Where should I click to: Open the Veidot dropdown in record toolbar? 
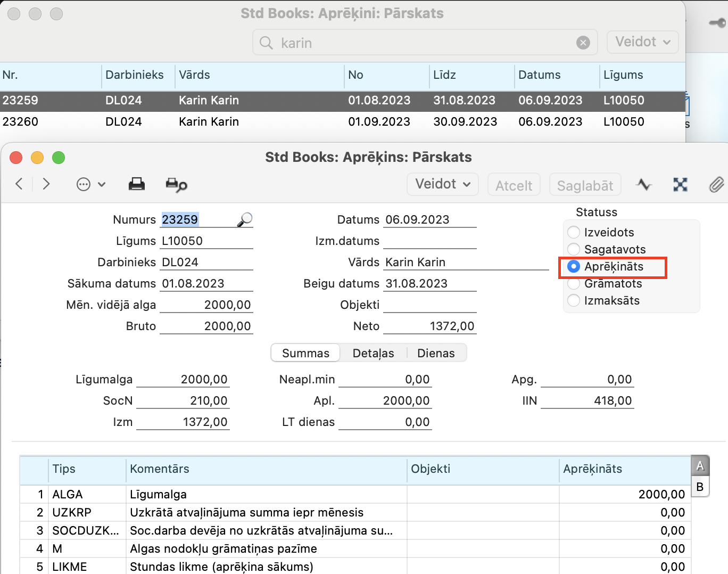pos(443,184)
